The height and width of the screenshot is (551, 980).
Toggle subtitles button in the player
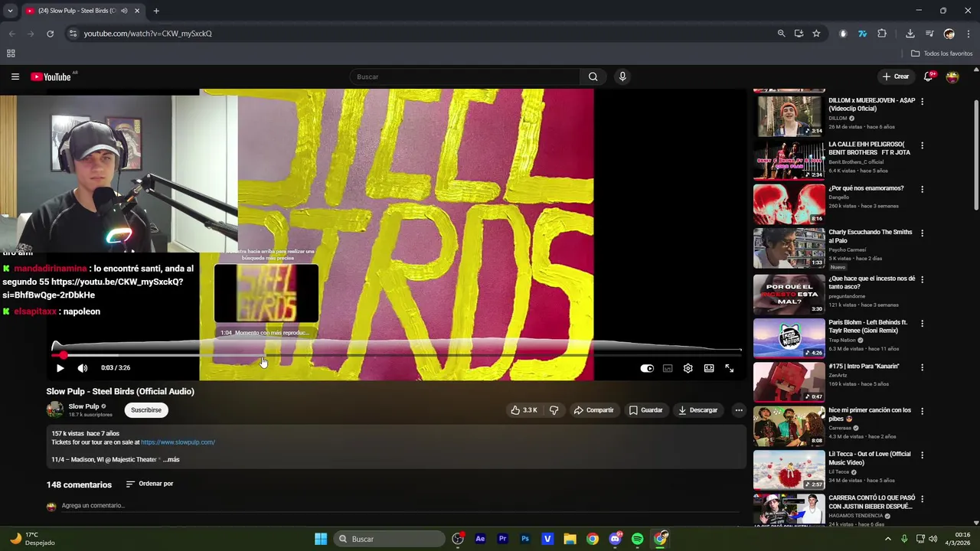point(668,368)
